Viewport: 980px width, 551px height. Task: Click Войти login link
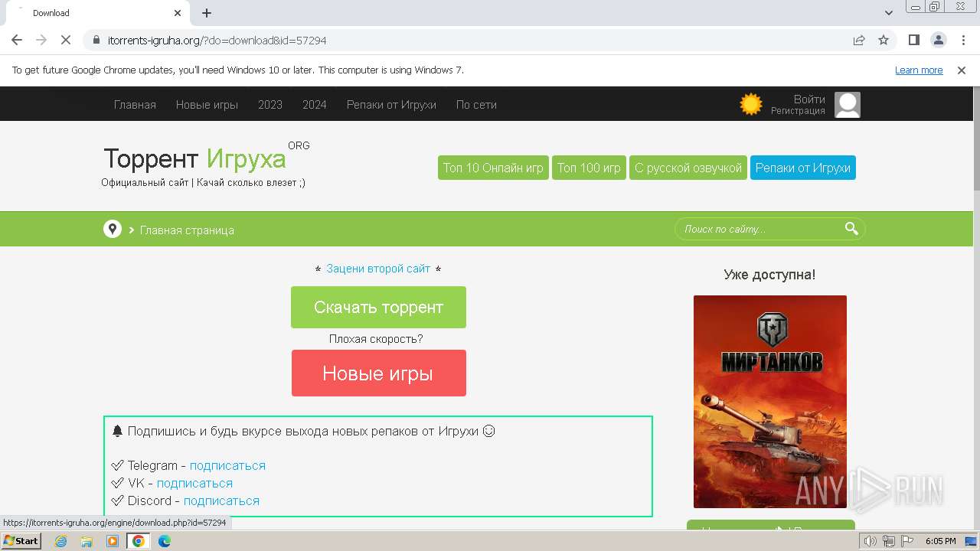click(809, 99)
